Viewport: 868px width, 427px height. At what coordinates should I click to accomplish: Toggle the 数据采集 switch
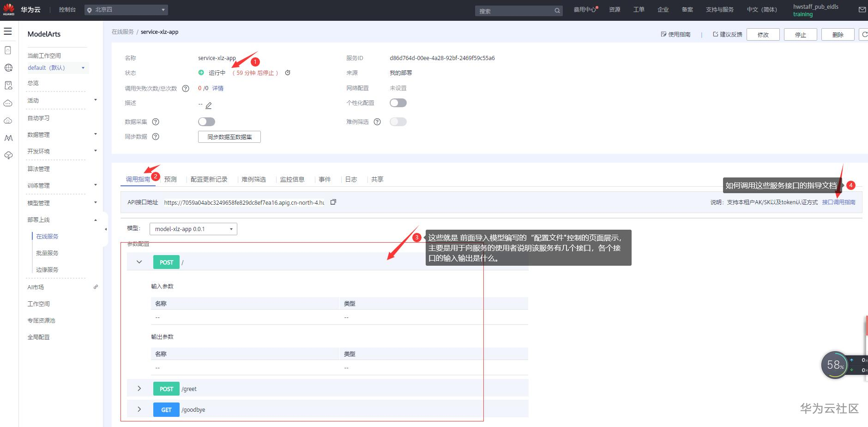click(206, 122)
